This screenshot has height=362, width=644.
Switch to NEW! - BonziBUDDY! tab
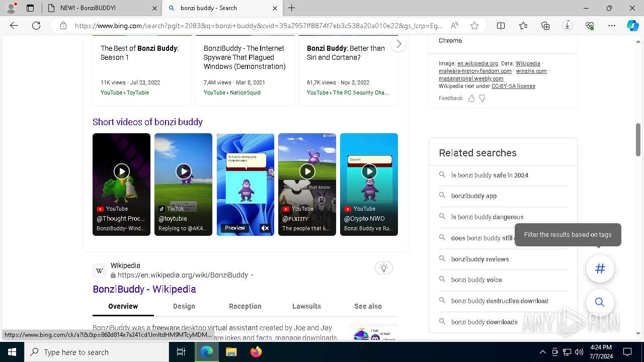(101, 8)
